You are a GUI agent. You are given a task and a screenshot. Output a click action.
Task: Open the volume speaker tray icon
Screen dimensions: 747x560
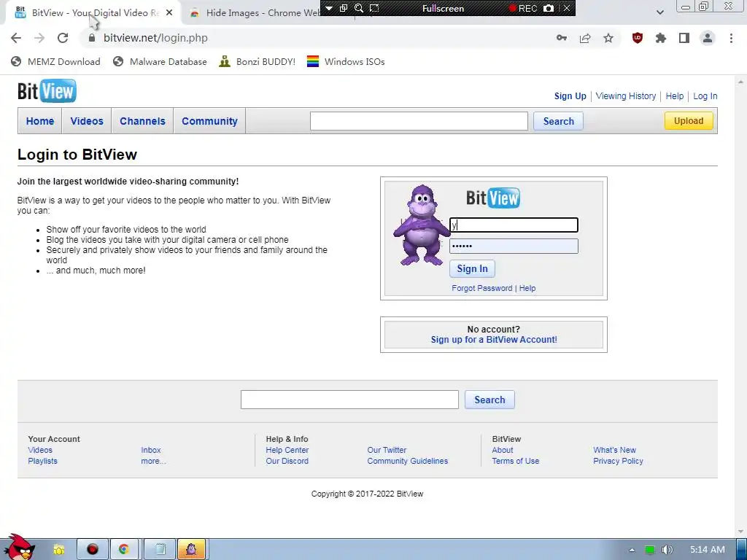pos(667,550)
